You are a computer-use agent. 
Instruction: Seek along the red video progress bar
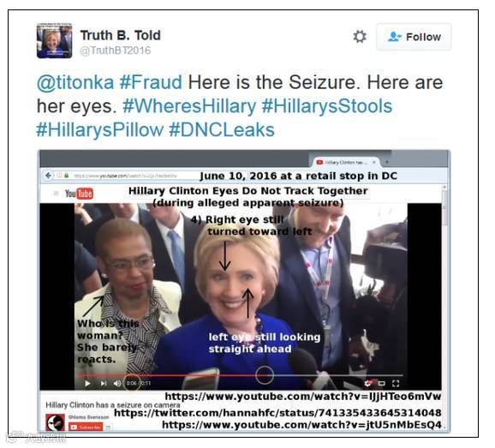coord(241,375)
